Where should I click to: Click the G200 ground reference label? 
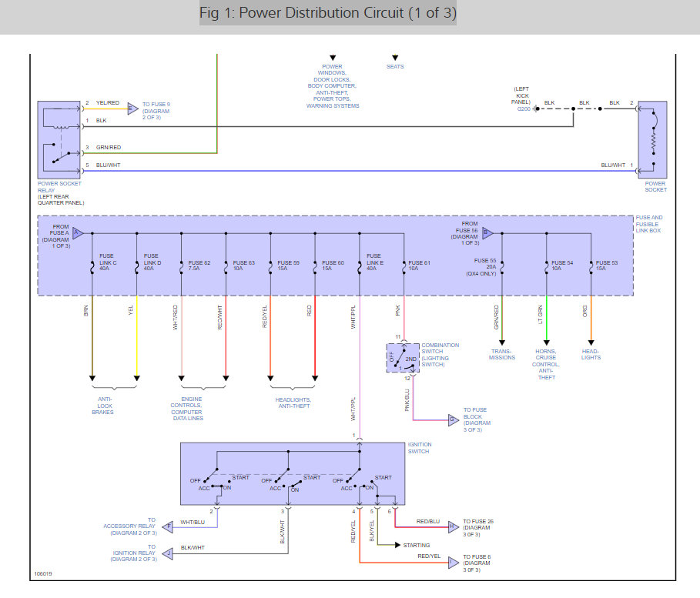coord(524,109)
